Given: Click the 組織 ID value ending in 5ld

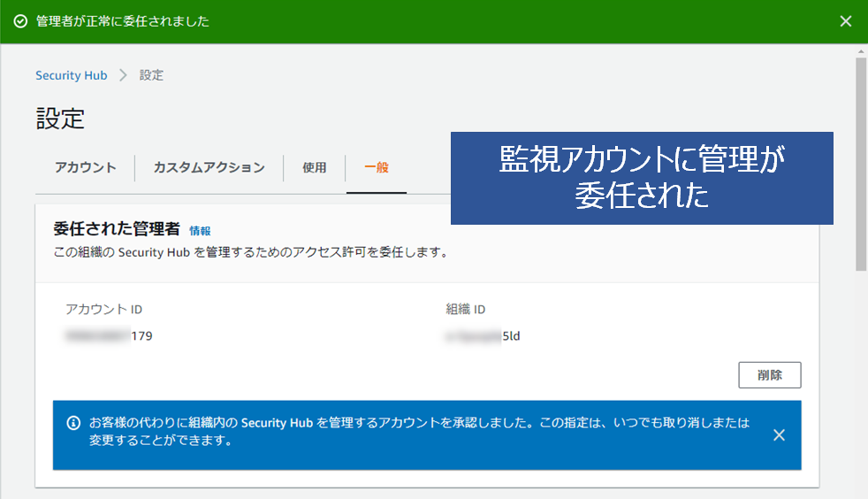Looking at the screenshot, I should (484, 336).
